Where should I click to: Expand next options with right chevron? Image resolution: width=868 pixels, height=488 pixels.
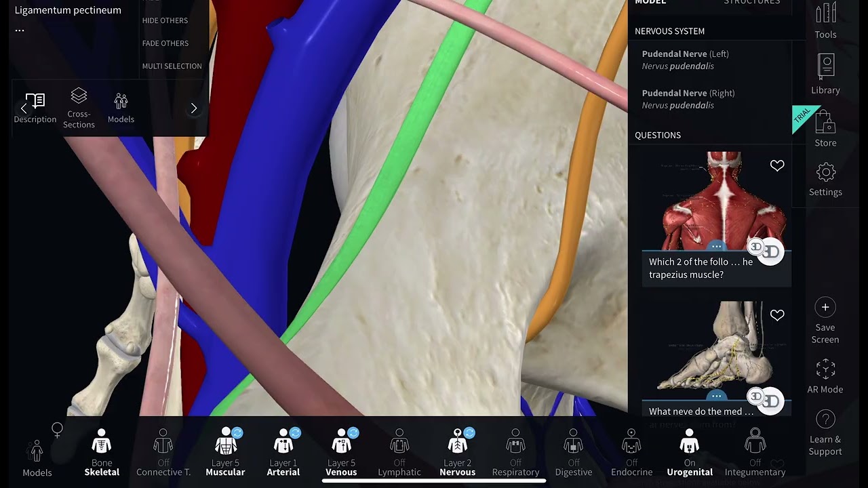point(194,108)
